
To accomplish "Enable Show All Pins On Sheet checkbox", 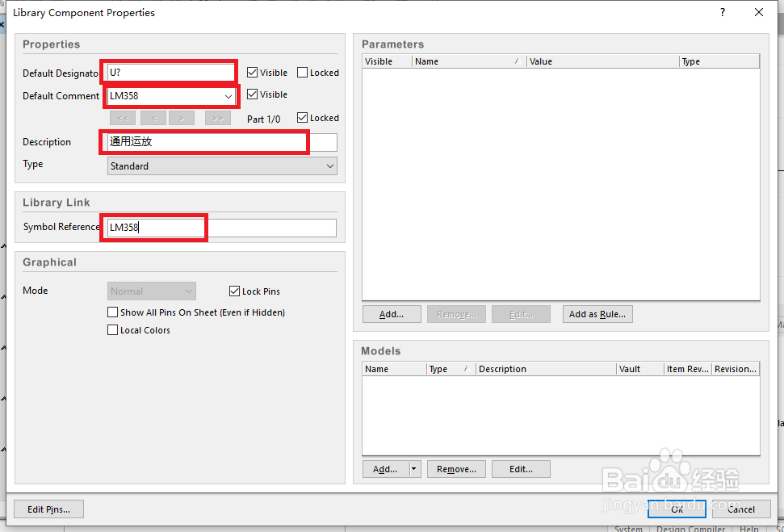I will (112, 312).
